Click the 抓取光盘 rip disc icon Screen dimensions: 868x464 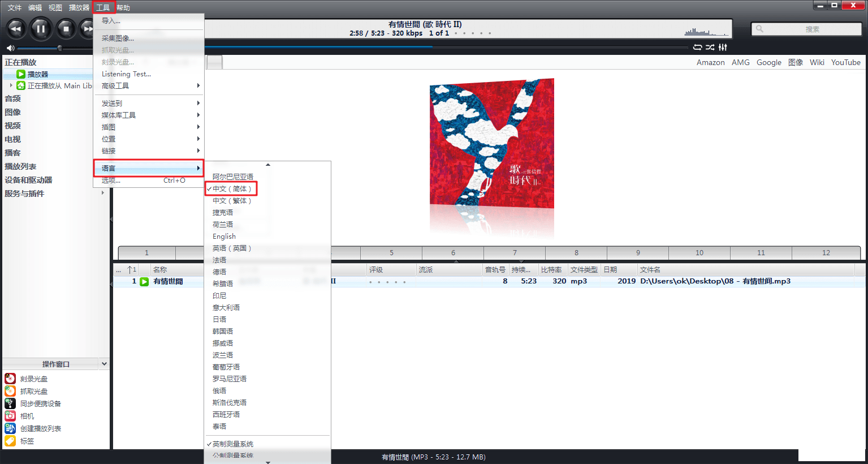point(10,391)
